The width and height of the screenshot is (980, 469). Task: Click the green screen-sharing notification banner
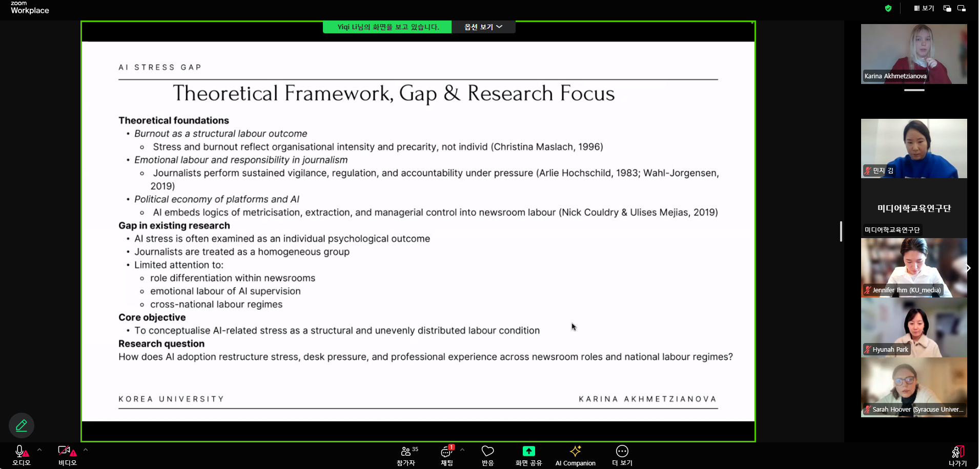[x=387, y=27]
